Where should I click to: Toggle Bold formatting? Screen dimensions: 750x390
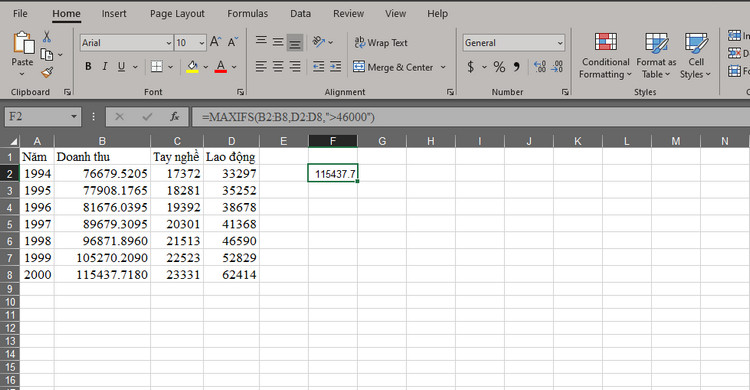88,67
